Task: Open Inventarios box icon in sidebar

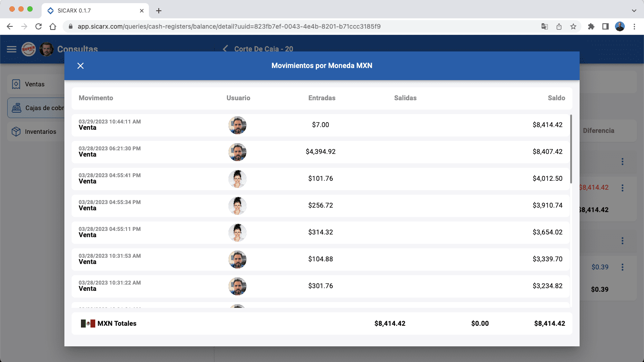Action: [x=16, y=132]
